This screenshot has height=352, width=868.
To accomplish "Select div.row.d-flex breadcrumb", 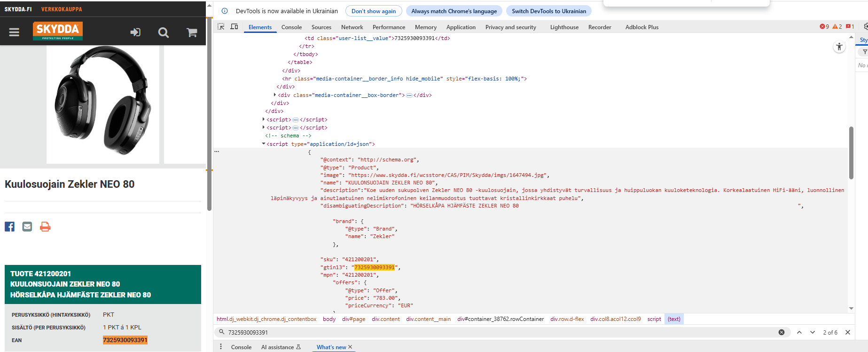I will pyautogui.click(x=567, y=319).
